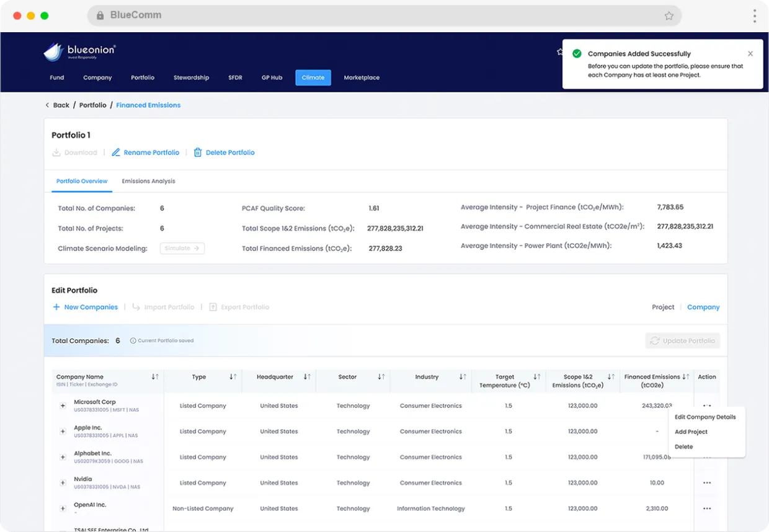
Task: Sort by Type column arrows
Action: [x=233, y=377]
